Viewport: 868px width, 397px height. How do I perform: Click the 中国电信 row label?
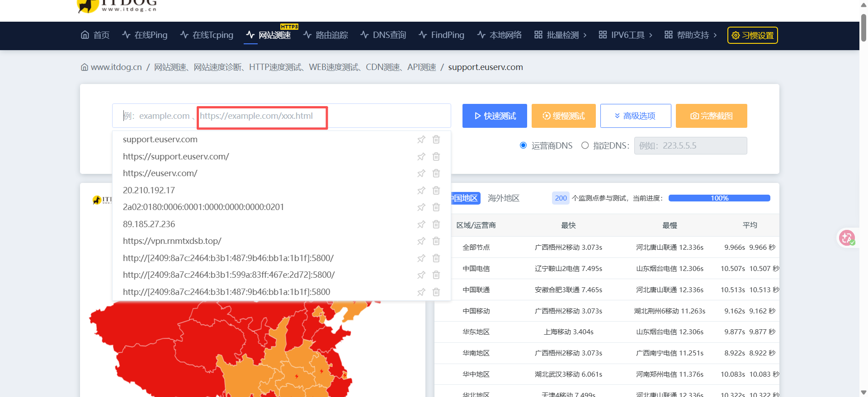pos(476,269)
